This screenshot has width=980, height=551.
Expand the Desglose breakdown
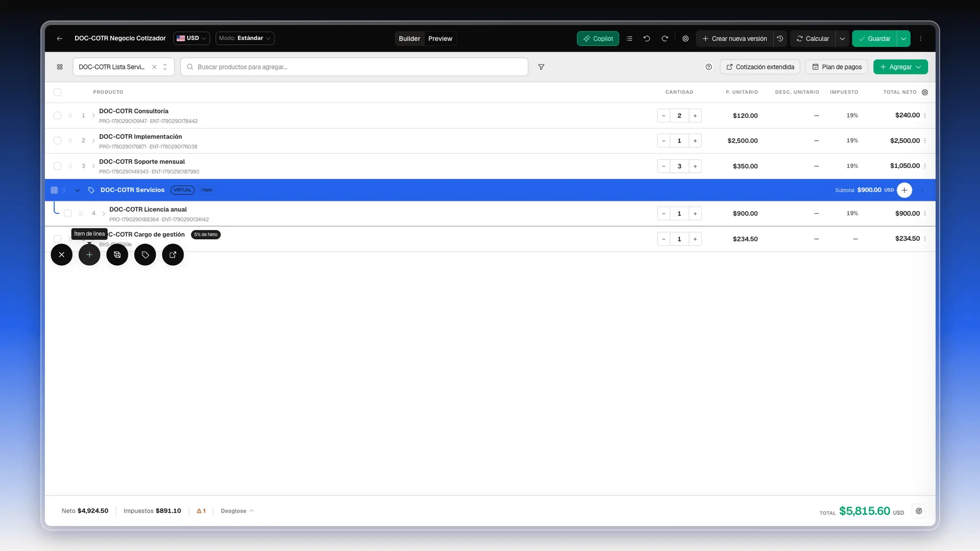click(237, 511)
